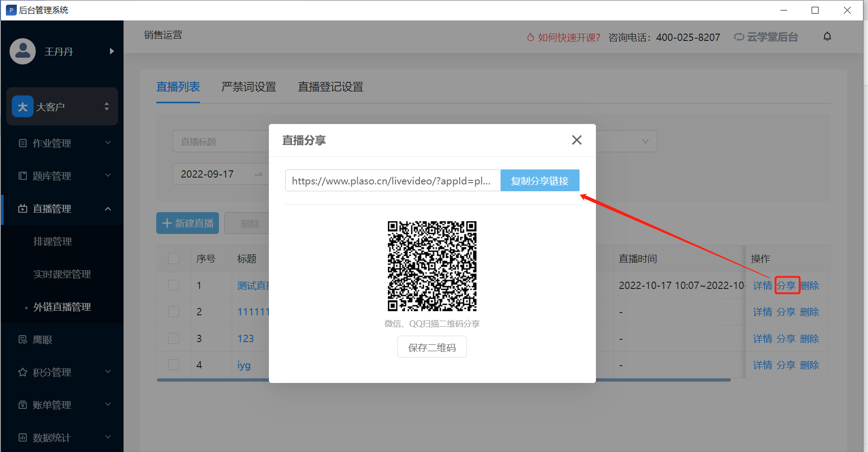
Task: Close the 直播分享 dialog with X
Action: click(576, 140)
